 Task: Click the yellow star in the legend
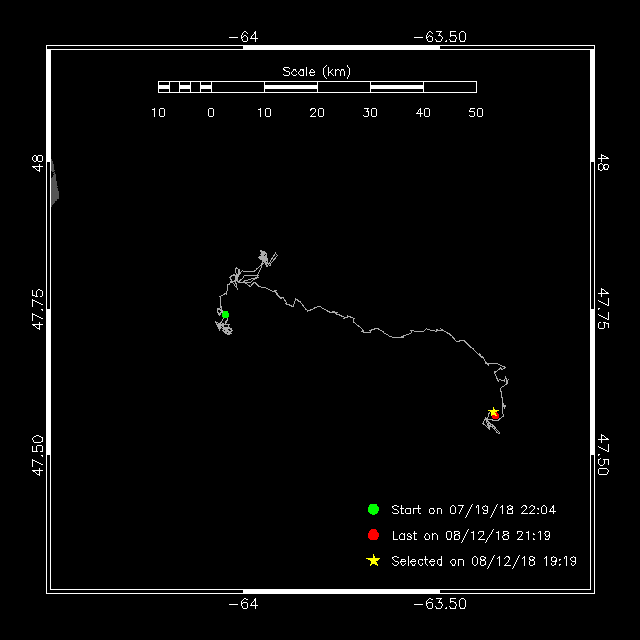point(373,561)
